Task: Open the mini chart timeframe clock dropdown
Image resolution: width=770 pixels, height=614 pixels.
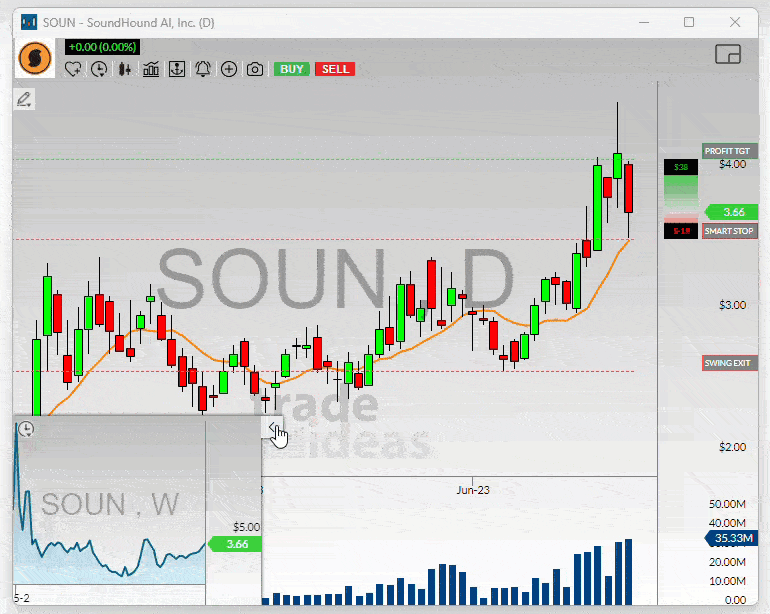Action: (27, 429)
